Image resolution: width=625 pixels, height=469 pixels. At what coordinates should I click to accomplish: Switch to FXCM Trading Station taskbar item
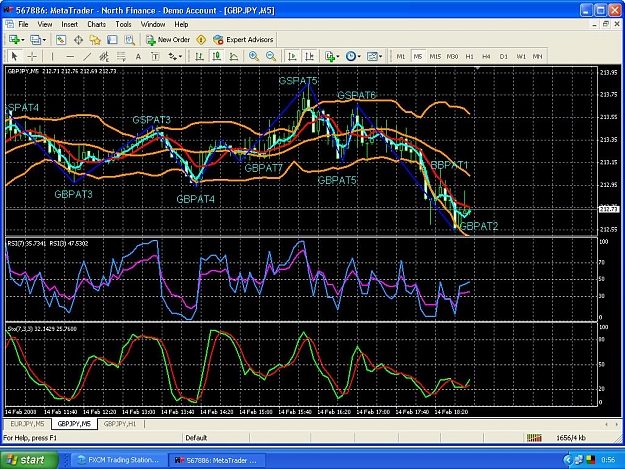coord(118,460)
